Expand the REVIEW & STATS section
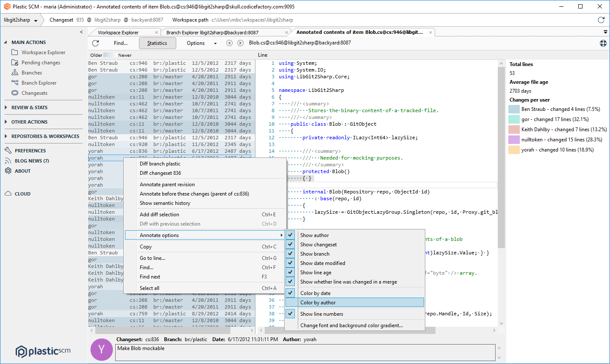This screenshot has height=364, width=610. pyautogui.click(x=6, y=108)
